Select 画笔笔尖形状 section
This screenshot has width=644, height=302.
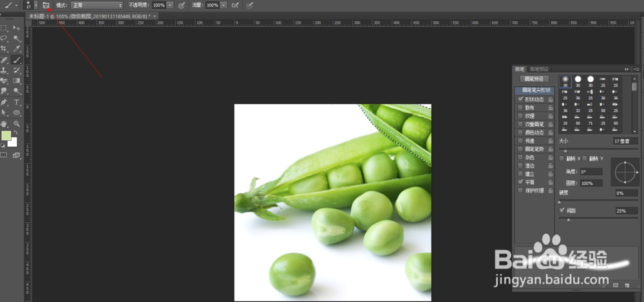[535, 90]
